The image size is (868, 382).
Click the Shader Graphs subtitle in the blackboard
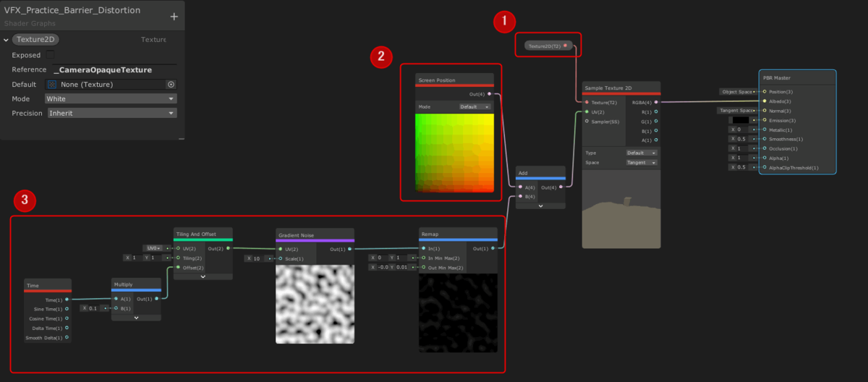pyautogui.click(x=30, y=23)
